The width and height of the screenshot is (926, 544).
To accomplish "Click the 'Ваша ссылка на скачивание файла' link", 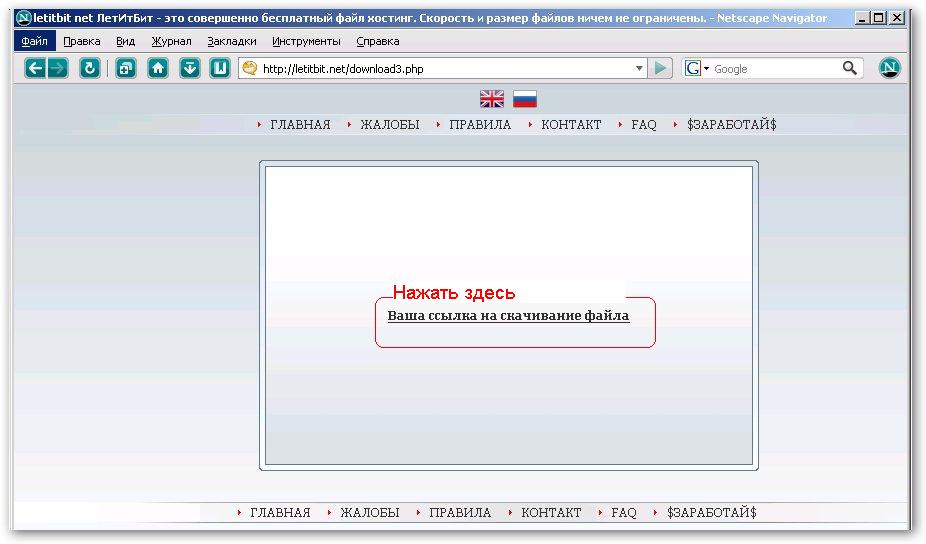I will (x=508, y=315).
